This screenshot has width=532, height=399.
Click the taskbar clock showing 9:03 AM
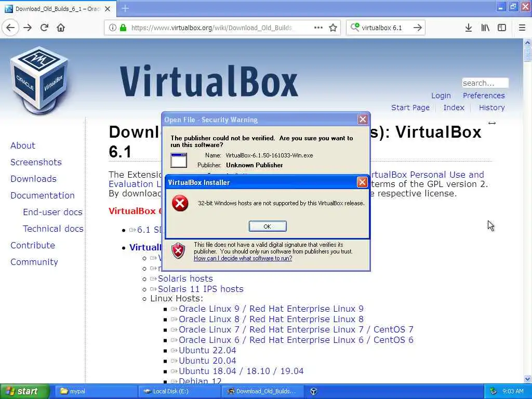(513, 391)
